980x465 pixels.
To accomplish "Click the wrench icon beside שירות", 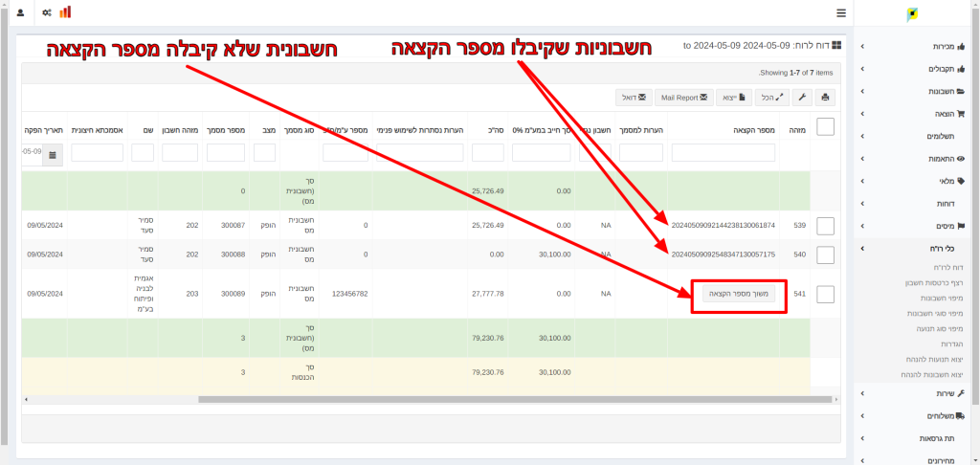I will (961, 393).
